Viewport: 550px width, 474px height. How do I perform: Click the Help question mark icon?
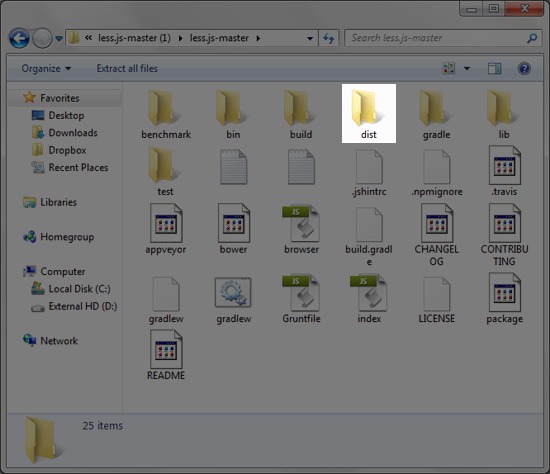pos(524,69)
